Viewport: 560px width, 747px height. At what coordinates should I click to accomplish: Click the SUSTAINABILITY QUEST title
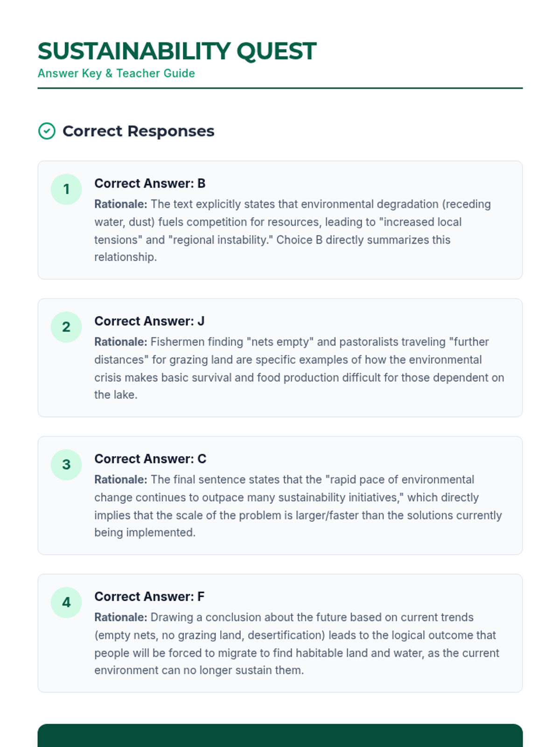[177, 51]
